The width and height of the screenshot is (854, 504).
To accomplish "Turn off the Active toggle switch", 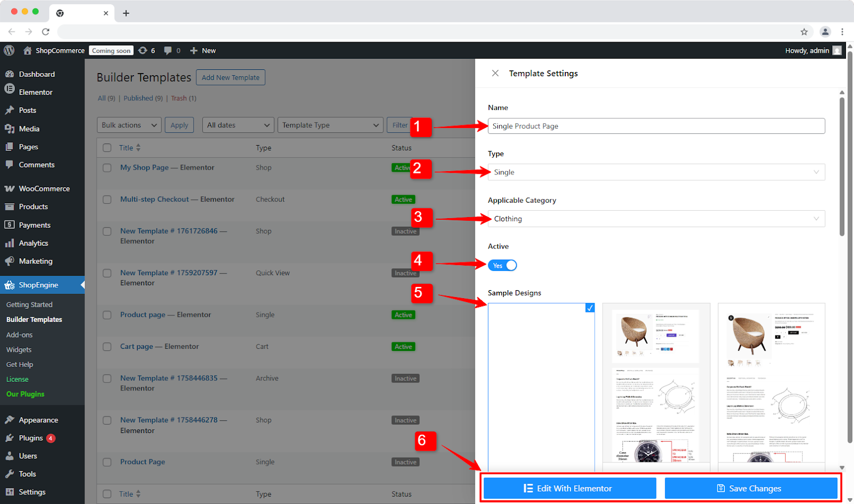I will pos(502,266).
